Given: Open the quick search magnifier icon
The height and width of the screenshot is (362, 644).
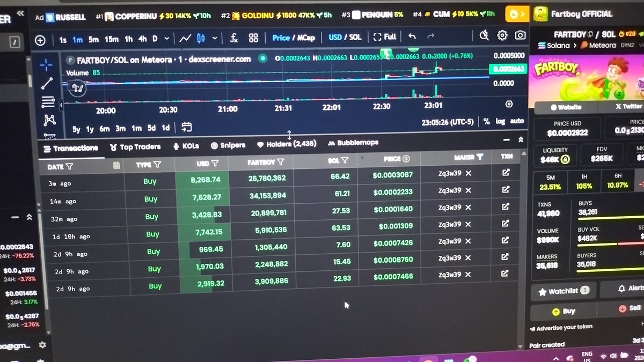Looking at the screenshot, I should 484,35.
